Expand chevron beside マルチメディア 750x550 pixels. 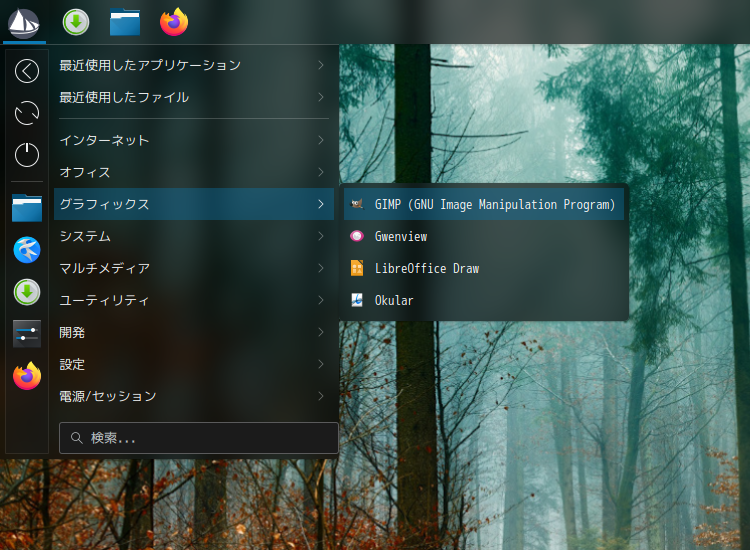(x=321, y=268)
